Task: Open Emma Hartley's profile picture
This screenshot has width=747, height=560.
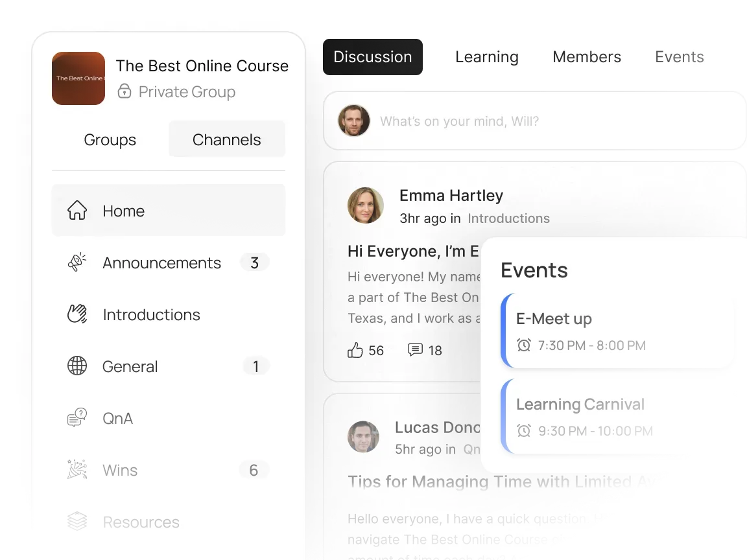Action: (366, 205)
